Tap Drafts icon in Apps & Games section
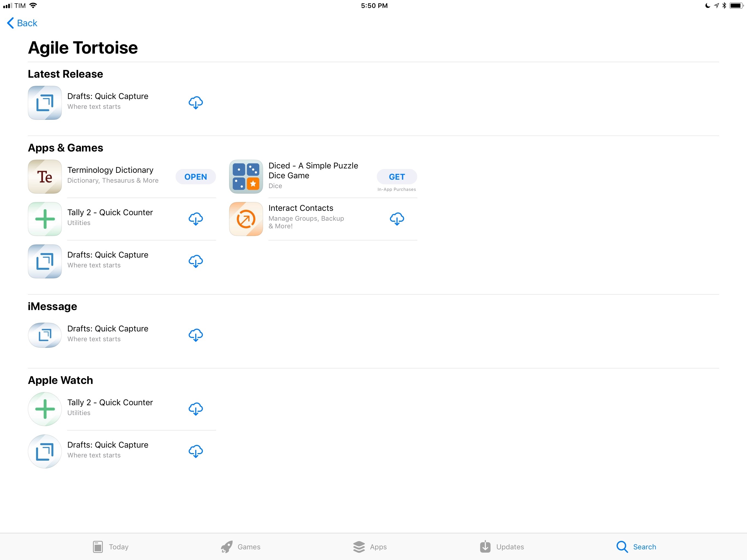This screenshot has height=560, width=747. [x=45, y=261]
